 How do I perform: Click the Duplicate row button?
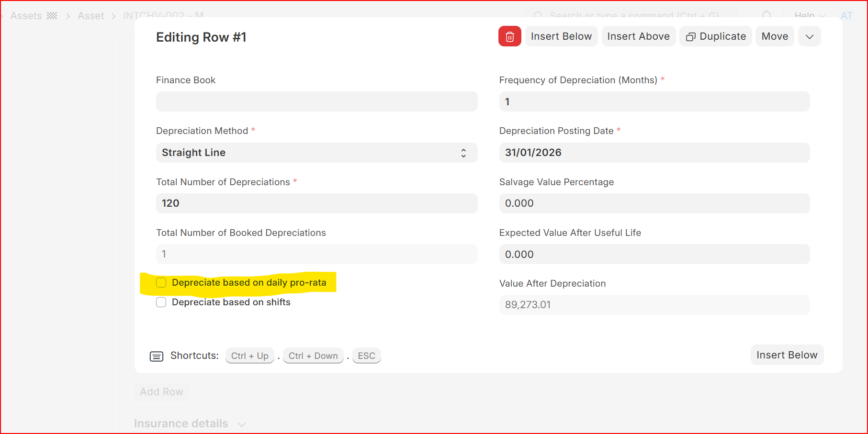(x=716, y=36)
